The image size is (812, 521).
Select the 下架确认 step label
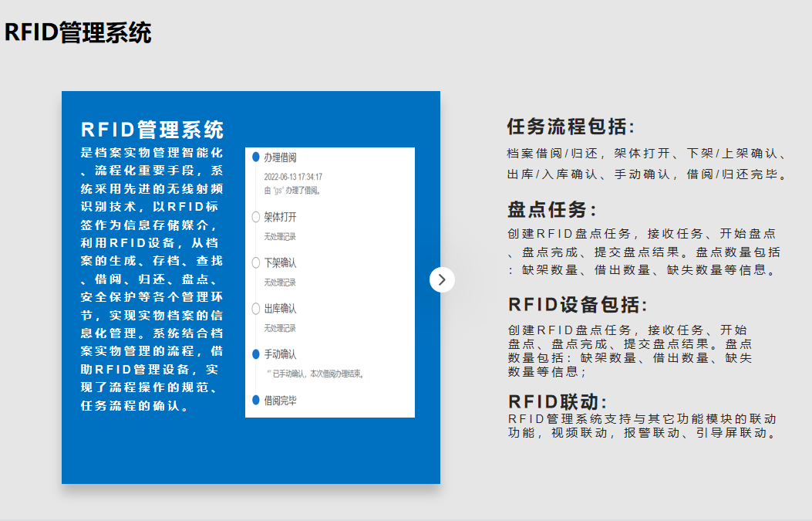(280, 262)
